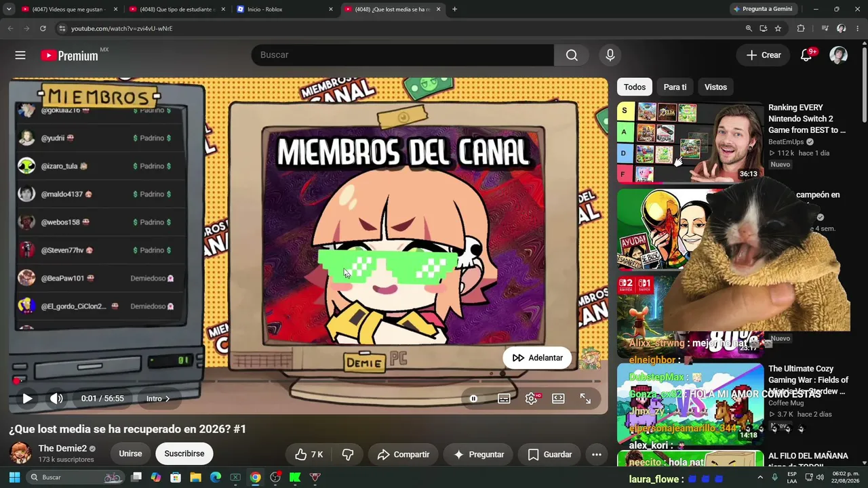This screenshot has width=868, height=488.
Task: Open The Demie2 channel name link
Action: (62, 449)
